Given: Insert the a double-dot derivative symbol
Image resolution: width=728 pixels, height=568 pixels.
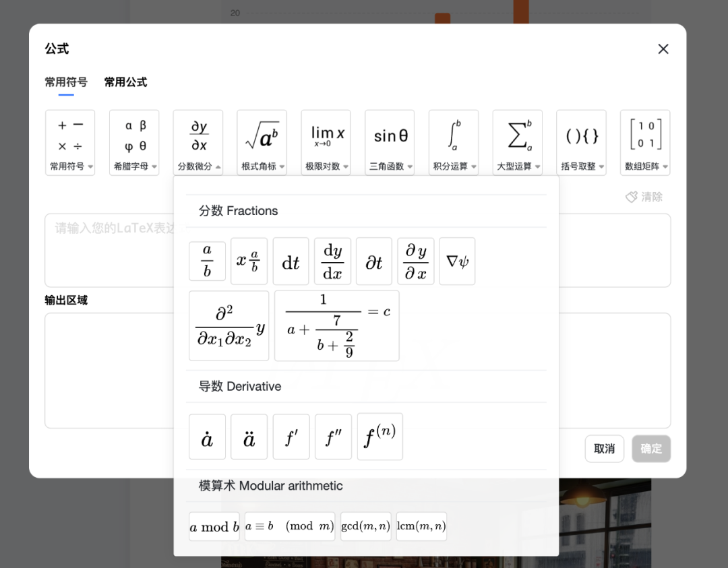Looking at the screenshot, I should point(249,437).
